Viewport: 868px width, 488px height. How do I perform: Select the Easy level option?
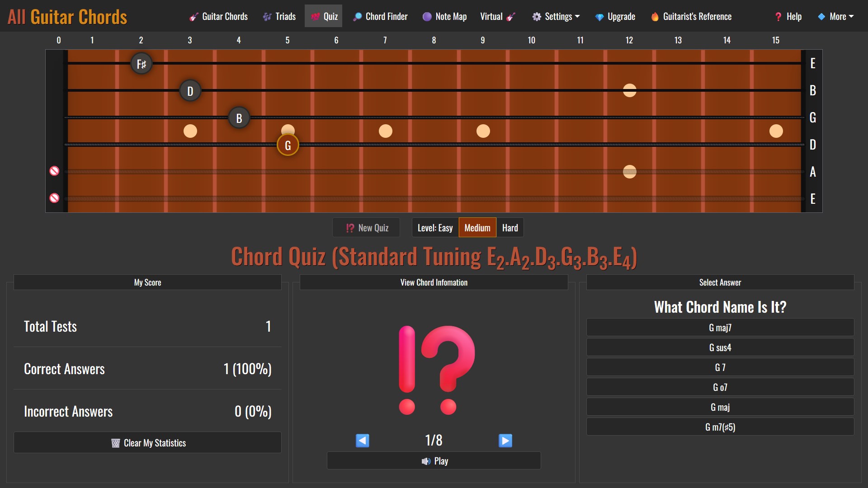pos(435,227)
